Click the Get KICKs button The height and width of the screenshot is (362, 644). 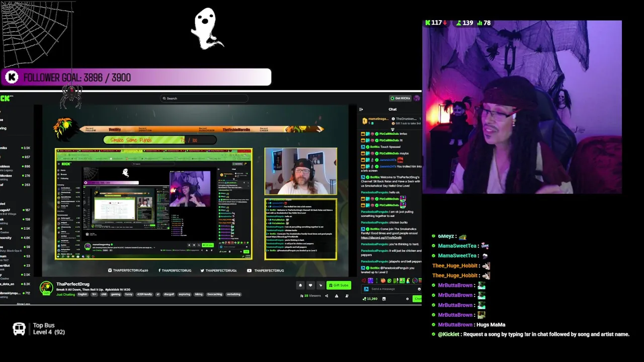[x=400, y=98]
